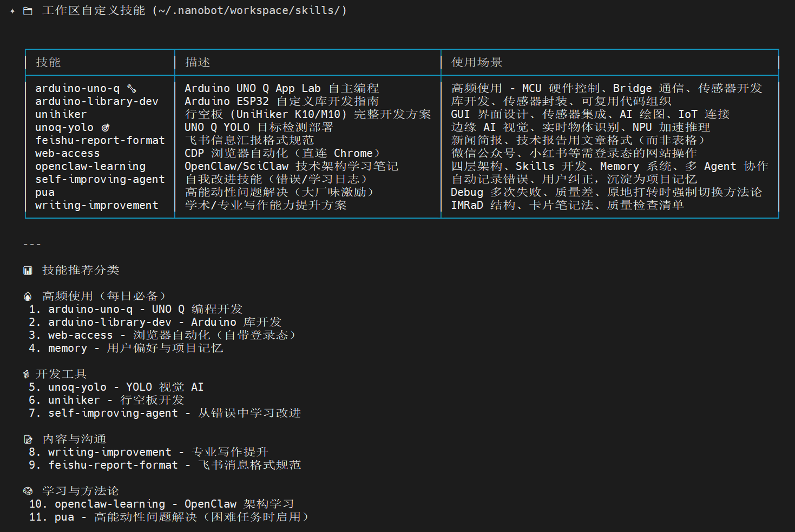Click the pencil icon next to arduino-uno-q
This screenshot has height=532, width=795.
(x=133, y=87)
